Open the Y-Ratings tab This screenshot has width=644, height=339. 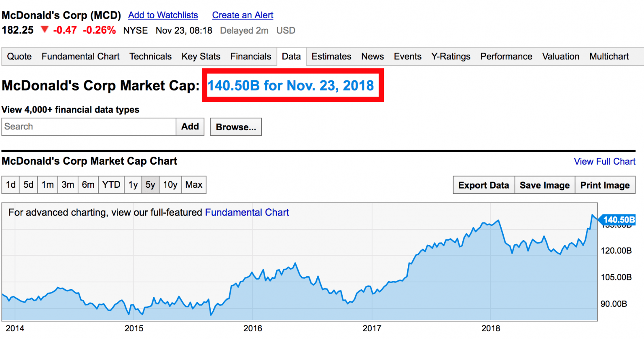(451, 56)
